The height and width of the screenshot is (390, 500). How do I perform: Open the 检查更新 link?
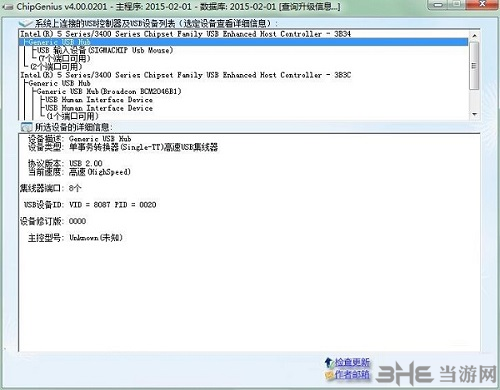coord(352,362)
